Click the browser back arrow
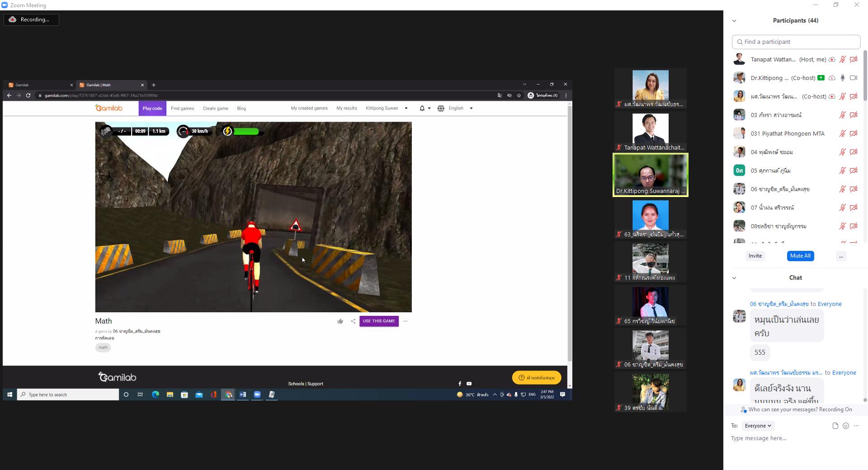This screenshot has width=868, height=470. (x=9, y=95)
